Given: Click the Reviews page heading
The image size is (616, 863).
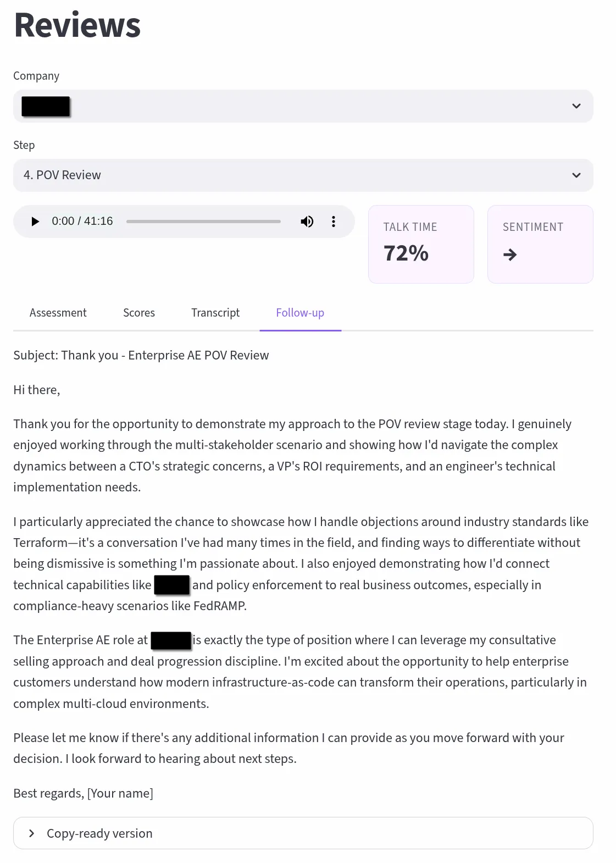Looking at the screenshot, I should [x=77, y=25].
